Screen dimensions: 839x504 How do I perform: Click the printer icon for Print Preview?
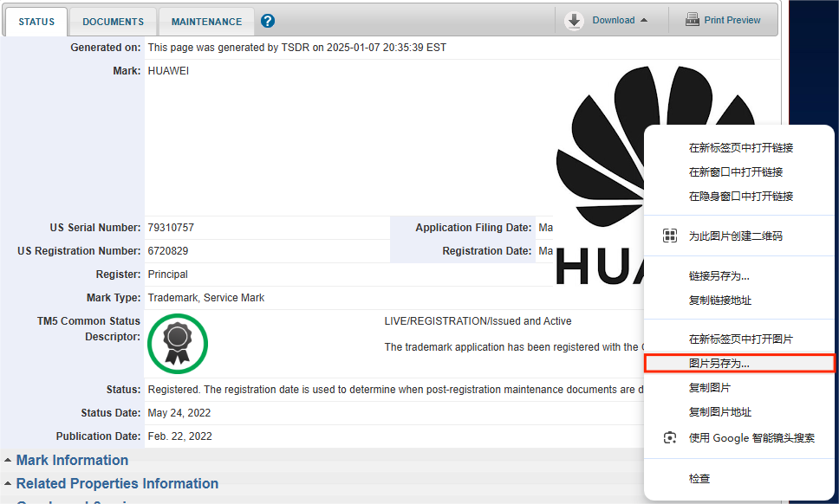click(x=693, y=20)
